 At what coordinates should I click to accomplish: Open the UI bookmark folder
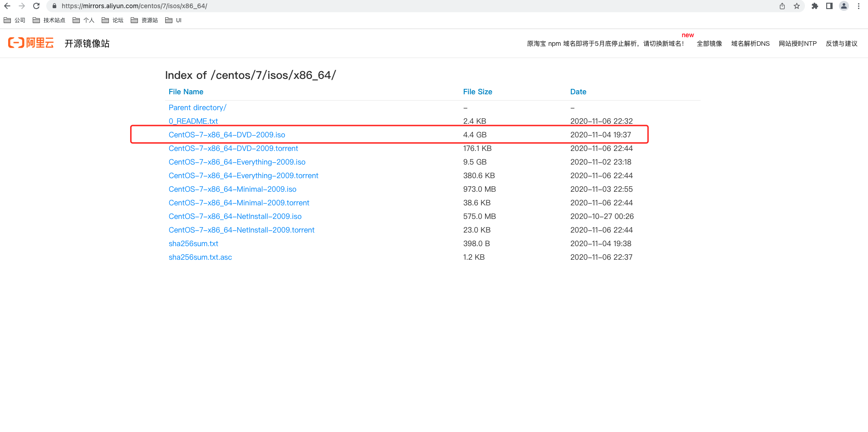coord(173,20)
